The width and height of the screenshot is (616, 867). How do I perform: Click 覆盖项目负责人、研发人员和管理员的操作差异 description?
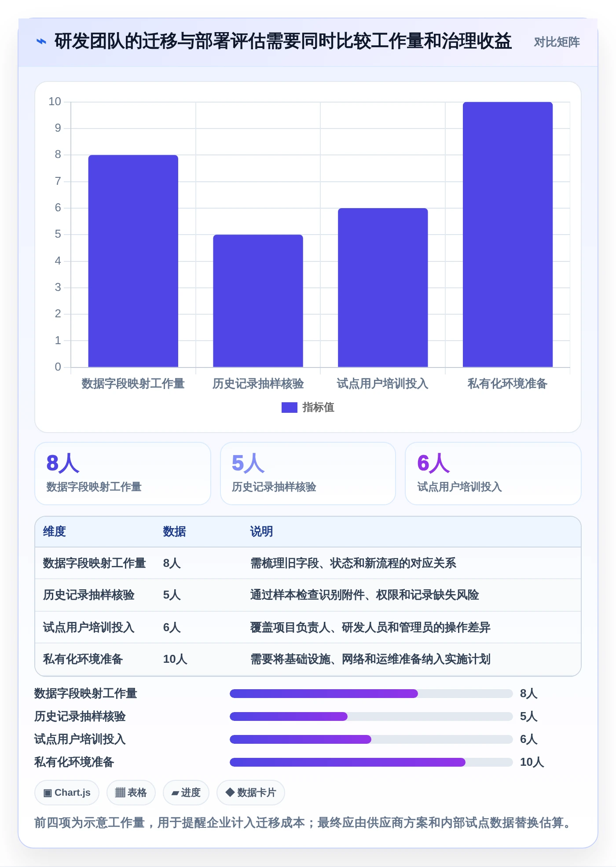370,628
